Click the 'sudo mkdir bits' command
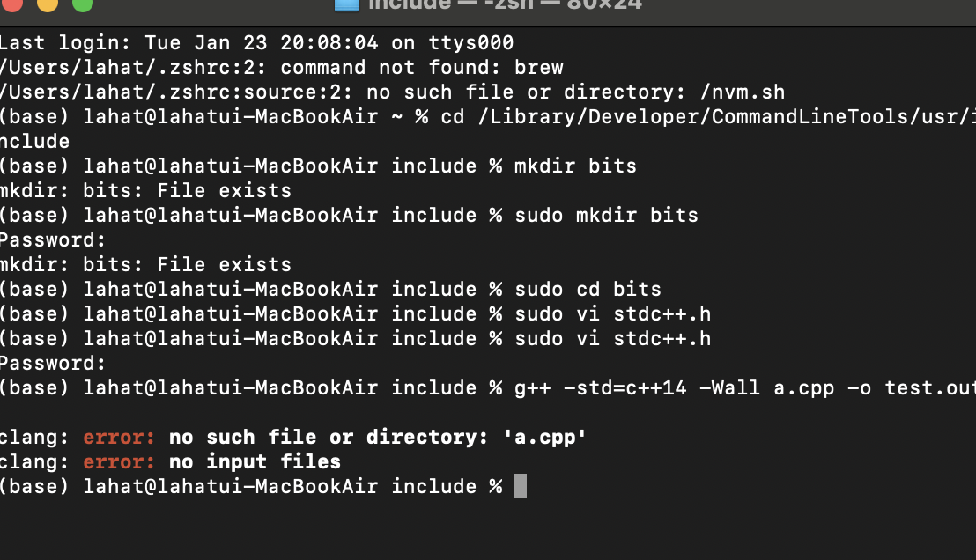The image size is (976, 560). [x=606, y=216]
